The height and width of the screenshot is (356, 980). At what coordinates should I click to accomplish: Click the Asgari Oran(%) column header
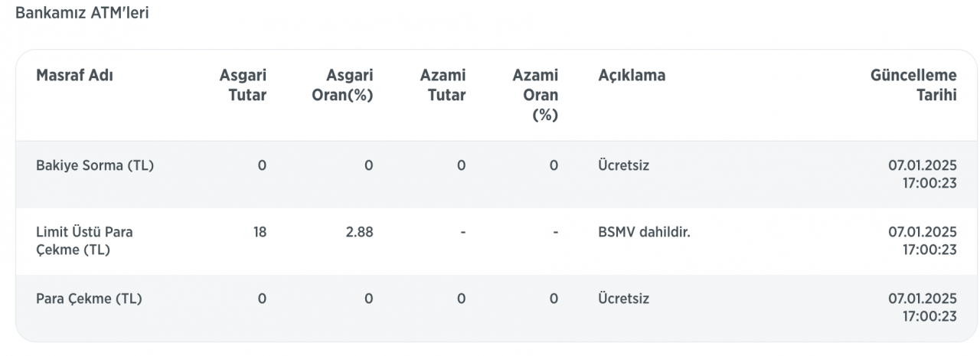pos(342,85)
